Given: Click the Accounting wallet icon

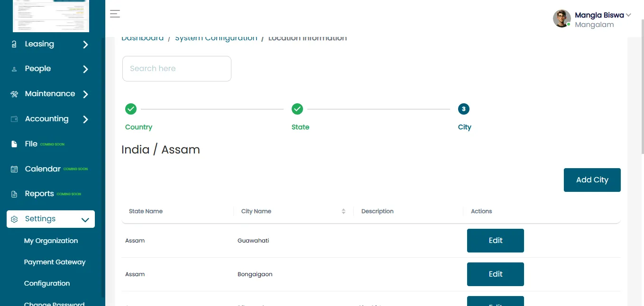Looking at the screenshot, I should click(14, 119).
